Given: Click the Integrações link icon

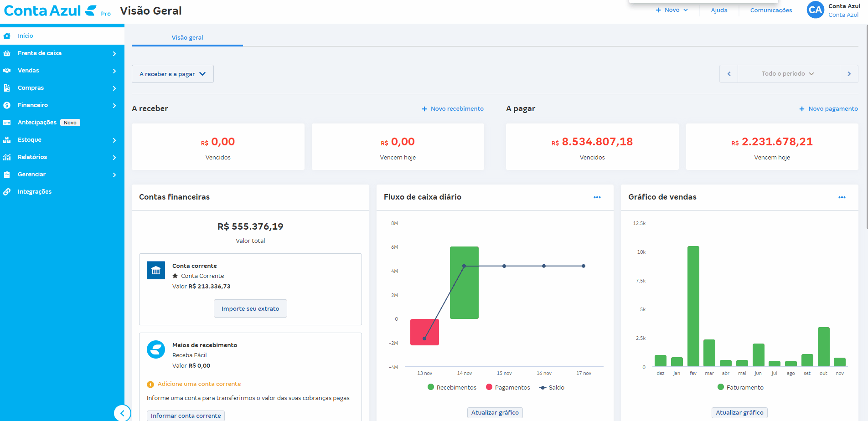Looking at the screenshot, I should [x=7, y=192].
